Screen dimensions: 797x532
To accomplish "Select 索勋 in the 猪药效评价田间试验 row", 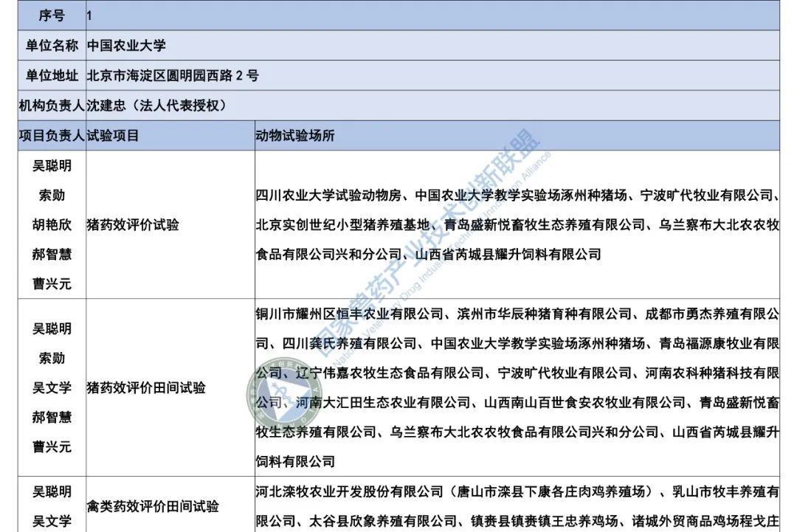I will [52, 358].
